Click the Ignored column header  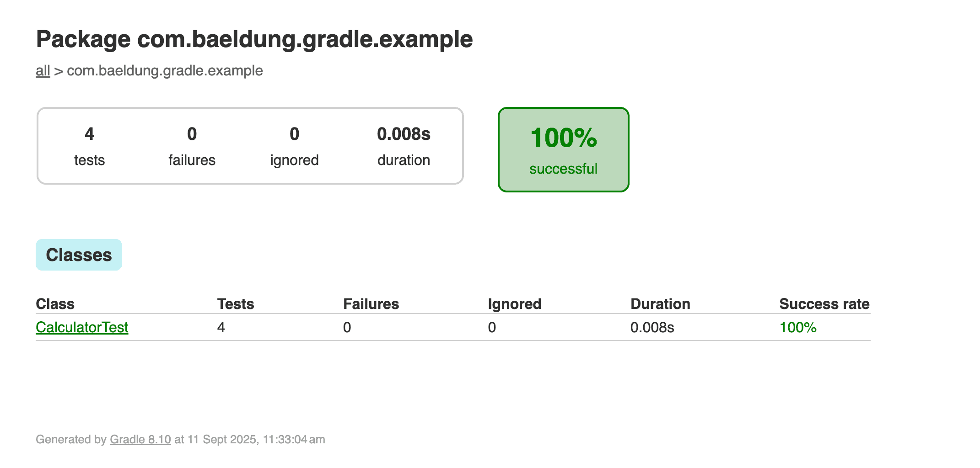514,304
